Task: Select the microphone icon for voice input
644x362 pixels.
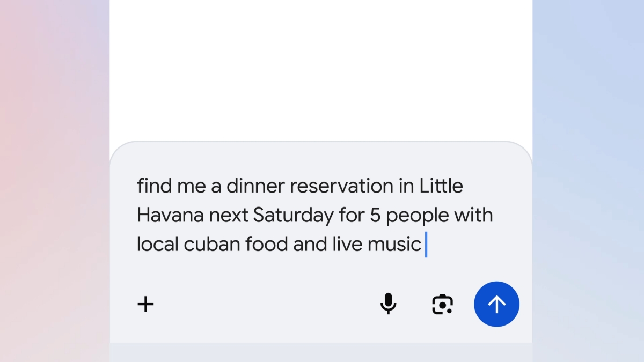Action: pyautogui.click(x=388, y=304)
